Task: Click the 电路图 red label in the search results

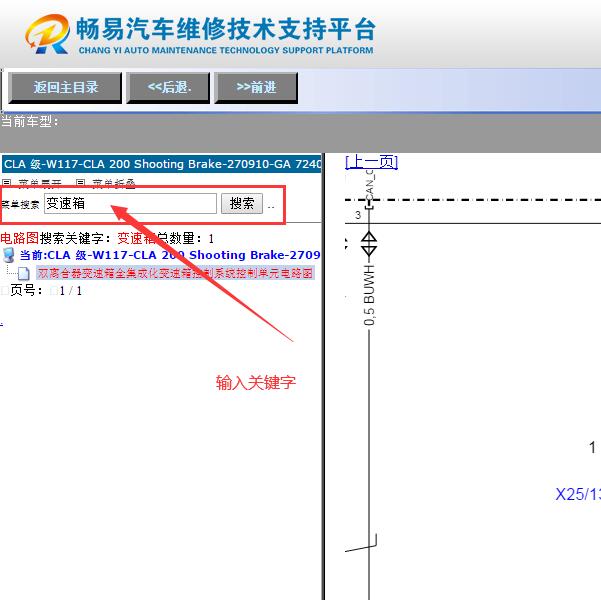Action: click(x=20, y=238)
